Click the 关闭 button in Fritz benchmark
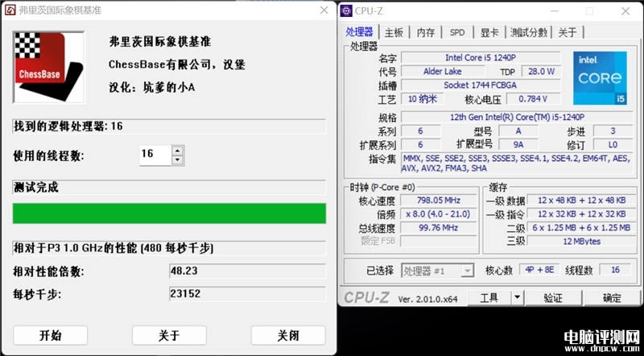 (288, 335)
